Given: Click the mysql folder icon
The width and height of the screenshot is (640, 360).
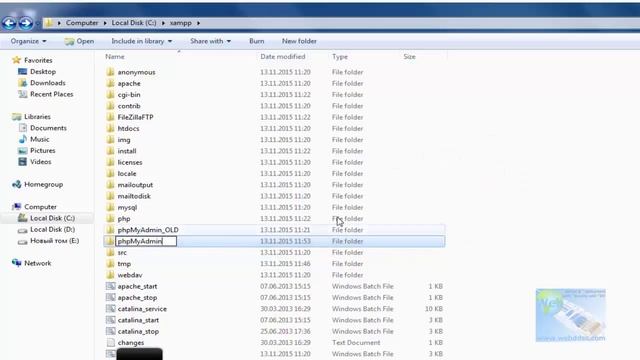Looking at the screenshot, I should (110, 207).
